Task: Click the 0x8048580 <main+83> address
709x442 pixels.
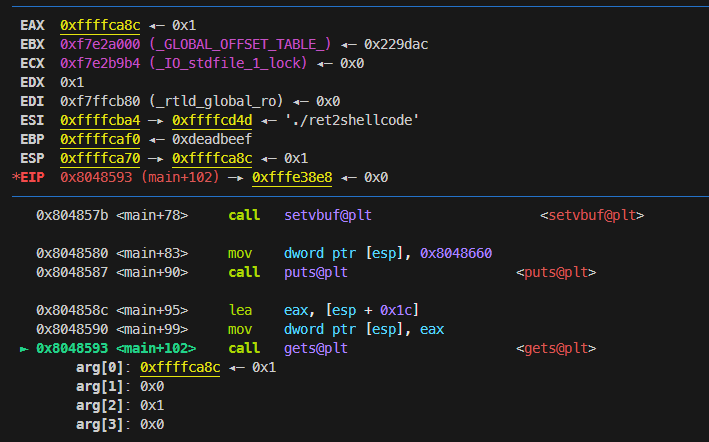Action: click(x=112, y=253)
